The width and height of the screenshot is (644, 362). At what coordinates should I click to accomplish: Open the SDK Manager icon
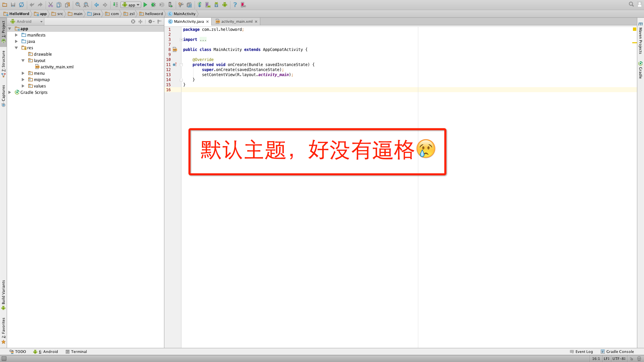(216, 5)
